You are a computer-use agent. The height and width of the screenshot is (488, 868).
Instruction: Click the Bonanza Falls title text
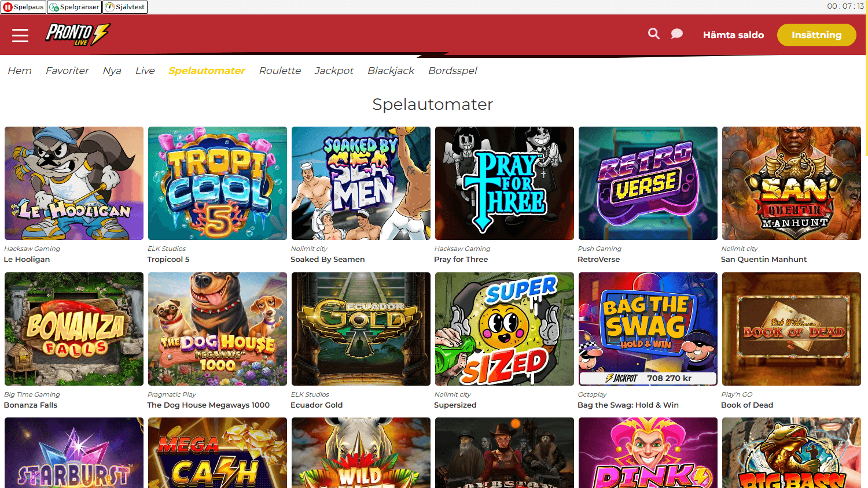[x=31, y=405]
